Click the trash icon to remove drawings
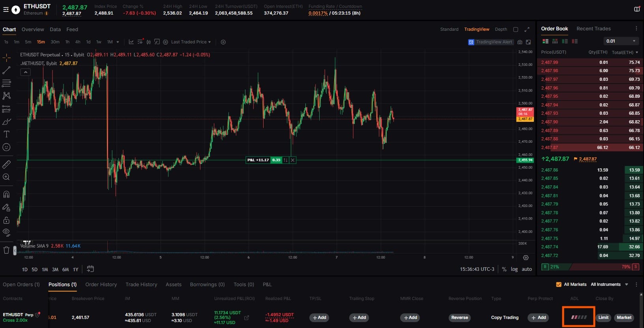The image size is (644, 328). [x=6, y=250]
